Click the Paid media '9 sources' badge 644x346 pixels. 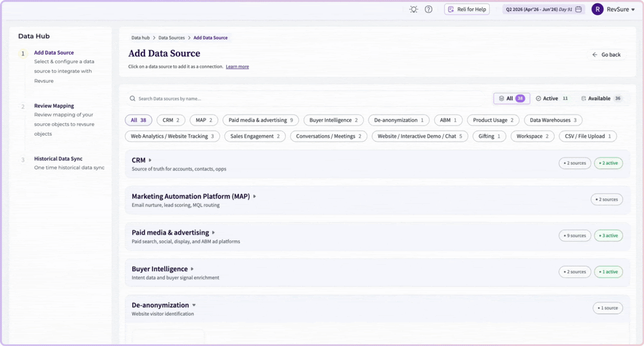point(575,236)
